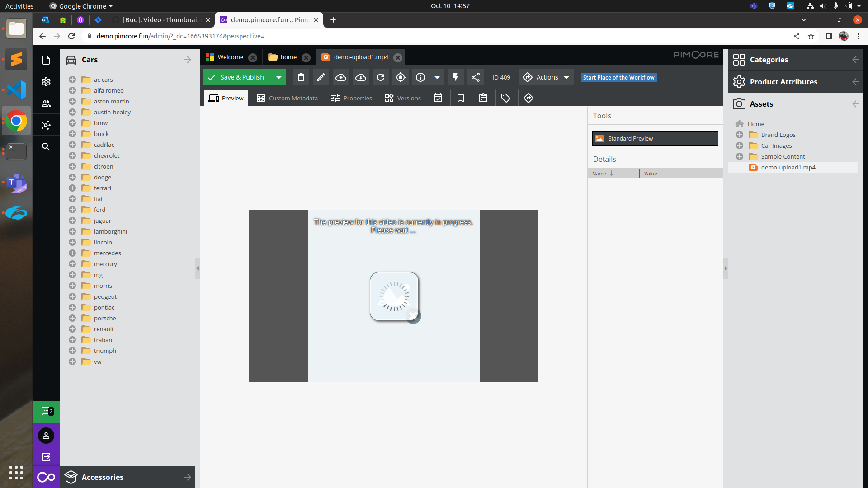Screen dimensions: 868x488
Task: Click the Upload new version cloud icon
Action: pos(340,77)
